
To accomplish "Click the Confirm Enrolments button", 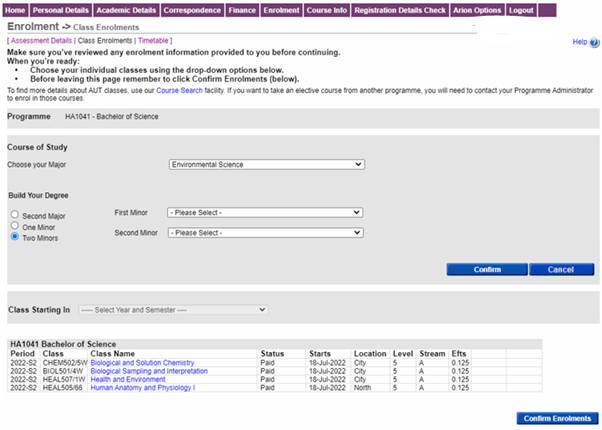I will (556, 418).
